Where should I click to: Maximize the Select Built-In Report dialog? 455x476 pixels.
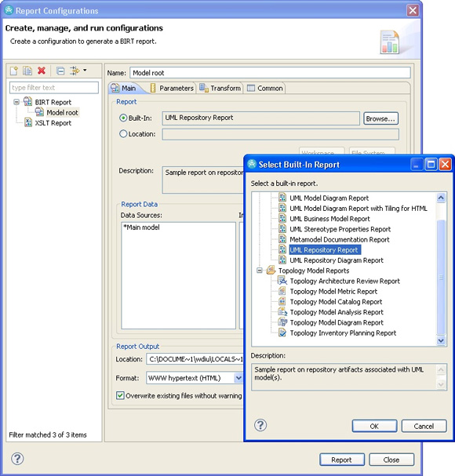click(431, 165)
